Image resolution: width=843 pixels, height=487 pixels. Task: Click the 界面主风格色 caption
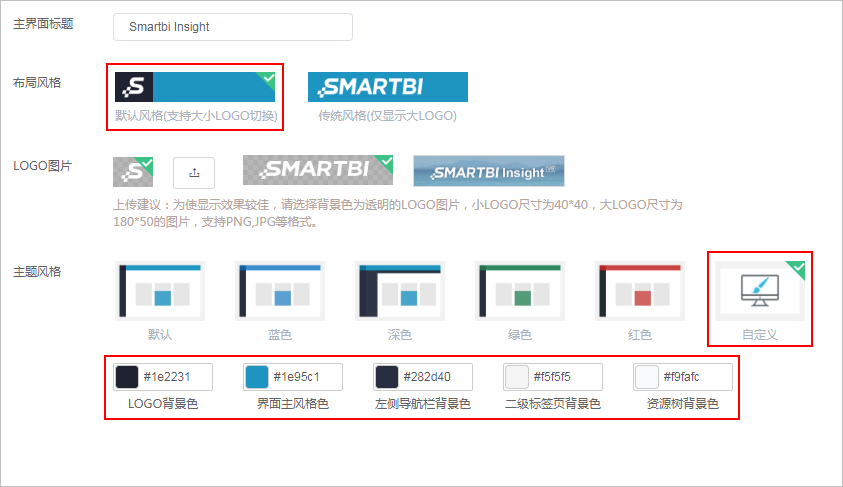[x=293, y=404]
